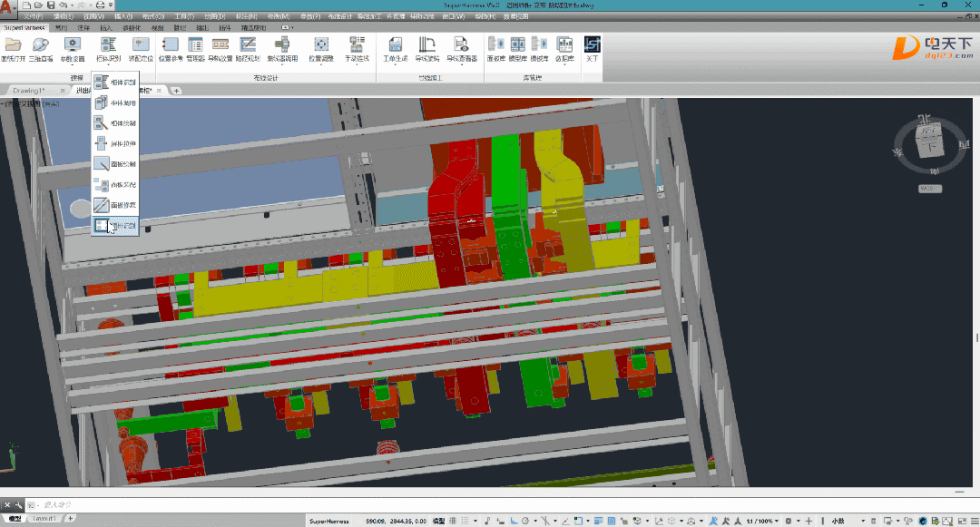Click the New file quick access icon
Image resolution: width=980 pixels, height=527 pixels.
click(x=26, y=5)
